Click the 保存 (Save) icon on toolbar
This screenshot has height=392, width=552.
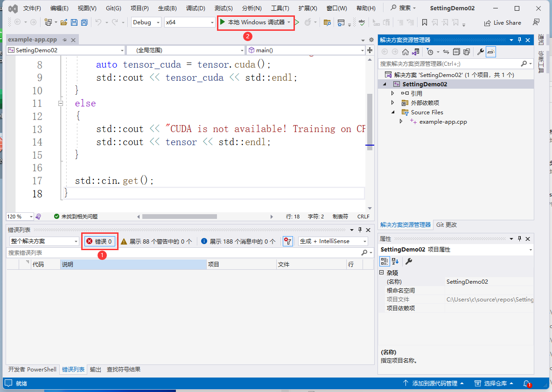[75, 22]
